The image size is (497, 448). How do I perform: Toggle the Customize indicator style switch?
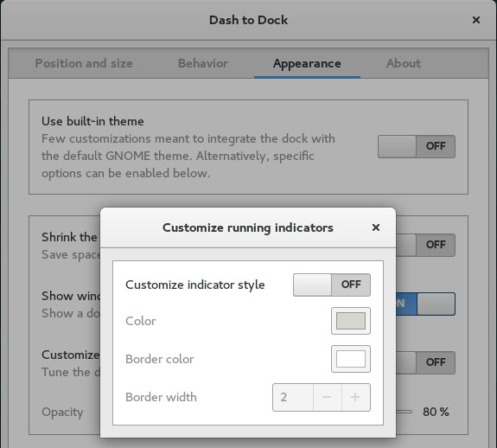(332, 285)
